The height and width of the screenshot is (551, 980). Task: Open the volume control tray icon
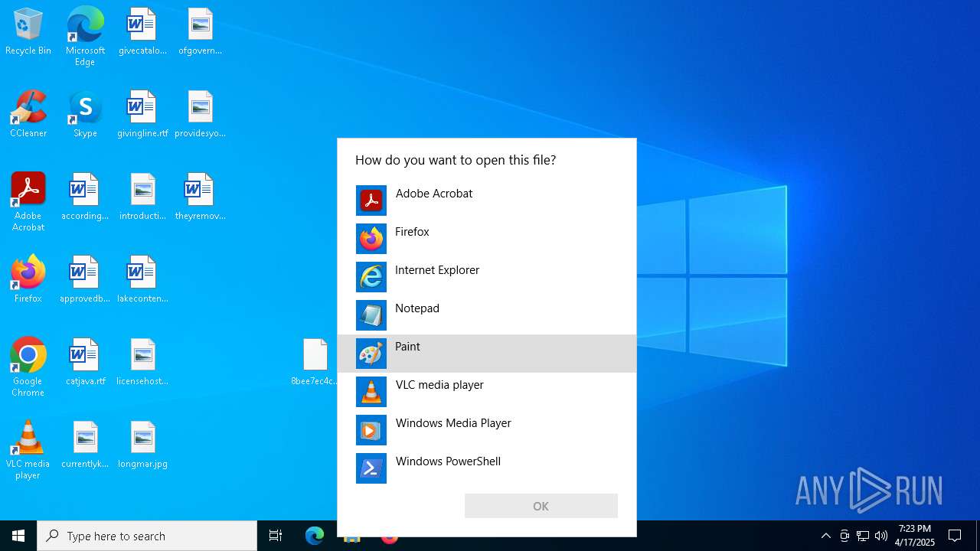pyautogui.click(x=881, y=536)
